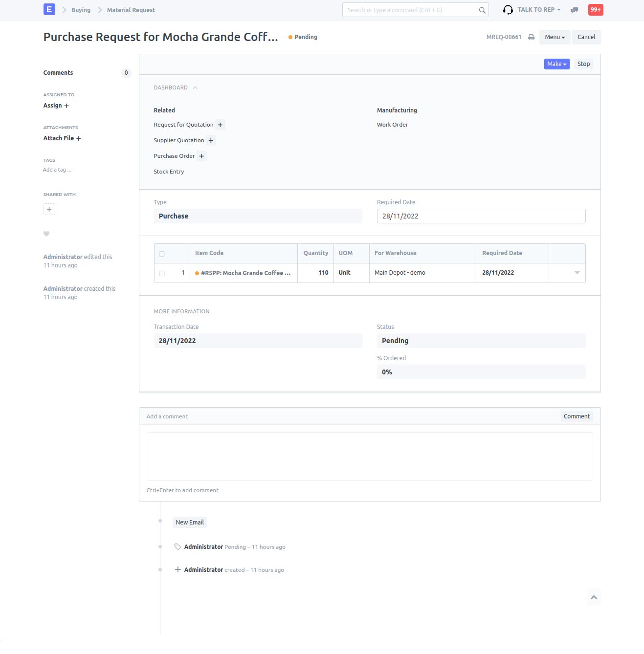The image size is (644, 654).
Task: Expand row 1 details arrow in table
Action: click(x=577, y=273)
